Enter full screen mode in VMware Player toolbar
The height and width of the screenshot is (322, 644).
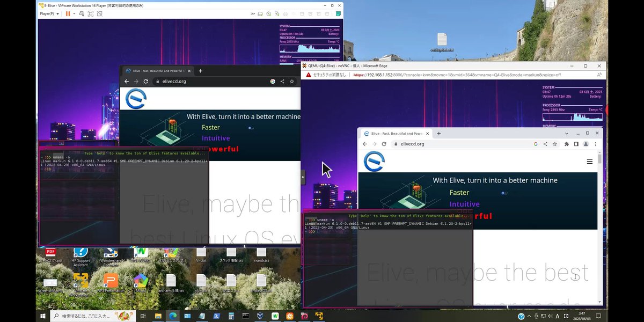90,13
